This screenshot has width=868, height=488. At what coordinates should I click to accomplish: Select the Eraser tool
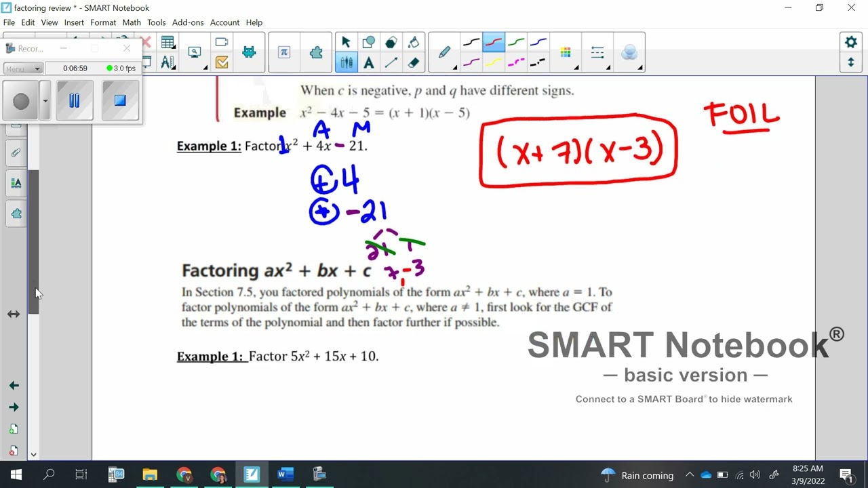tap(414, 62)
